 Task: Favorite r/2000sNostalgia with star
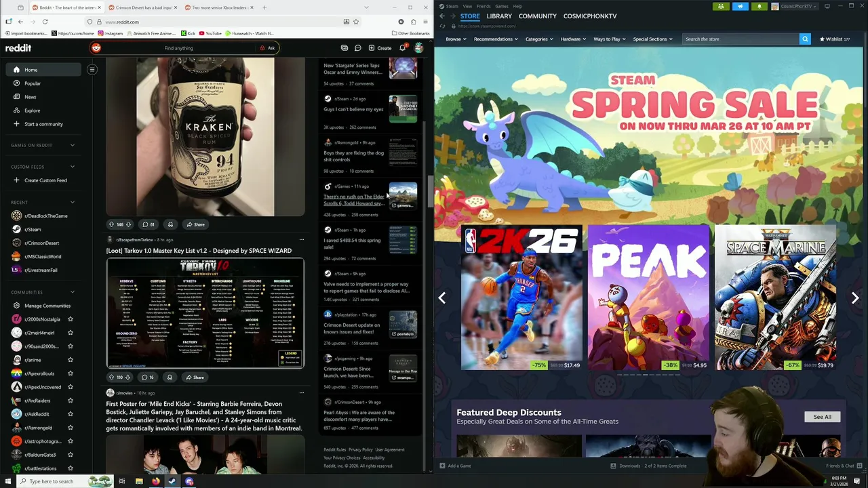point(70,319)
